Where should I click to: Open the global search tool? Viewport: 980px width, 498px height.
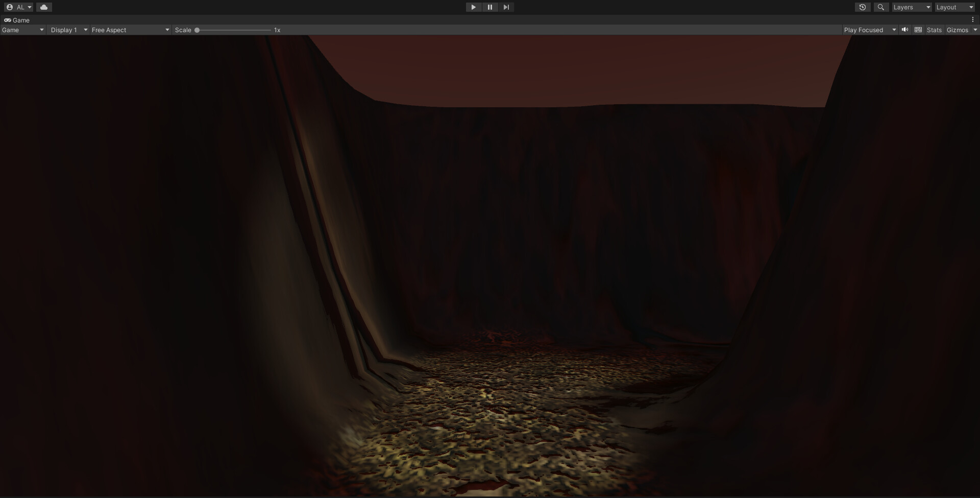(x=881, y=7)
